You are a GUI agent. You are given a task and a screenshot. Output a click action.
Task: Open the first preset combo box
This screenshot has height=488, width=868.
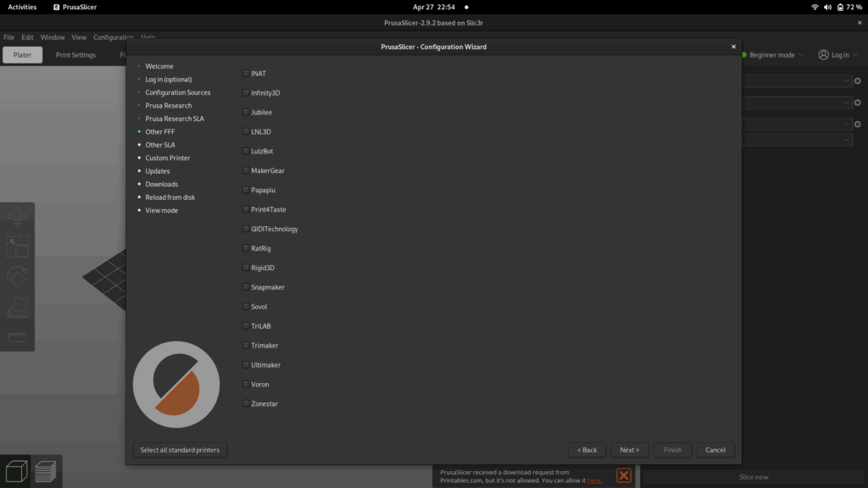(x=797, y=80)
